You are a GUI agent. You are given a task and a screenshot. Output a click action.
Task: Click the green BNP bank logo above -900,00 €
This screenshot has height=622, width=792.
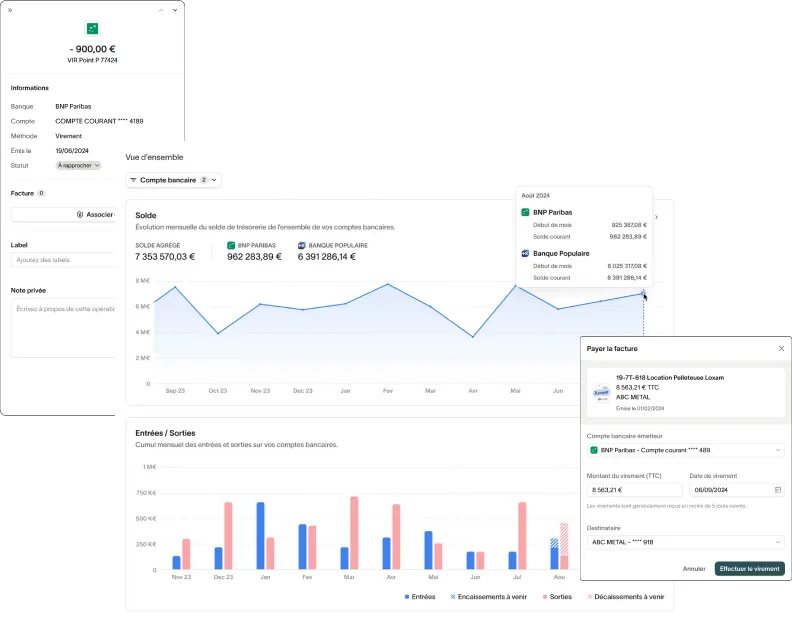pyautogui.click(x=92, y=29)
